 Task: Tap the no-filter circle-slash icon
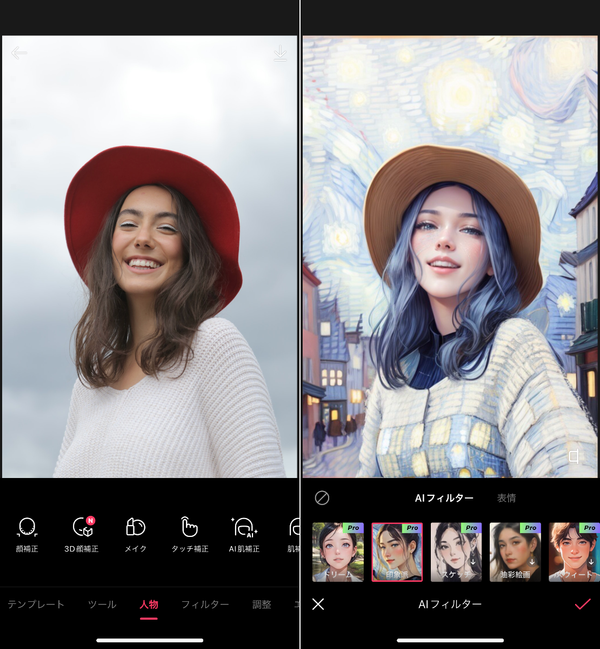(x=322, y=498)
